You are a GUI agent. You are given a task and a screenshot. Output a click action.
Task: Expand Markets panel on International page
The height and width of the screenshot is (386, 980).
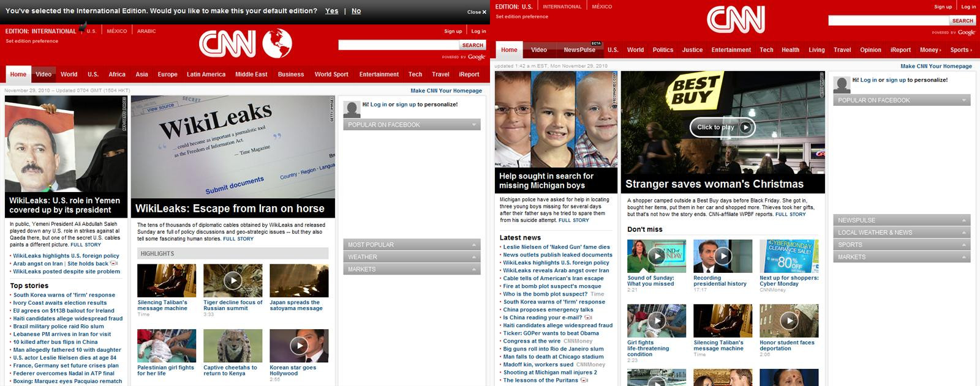[x=412, y=269]
